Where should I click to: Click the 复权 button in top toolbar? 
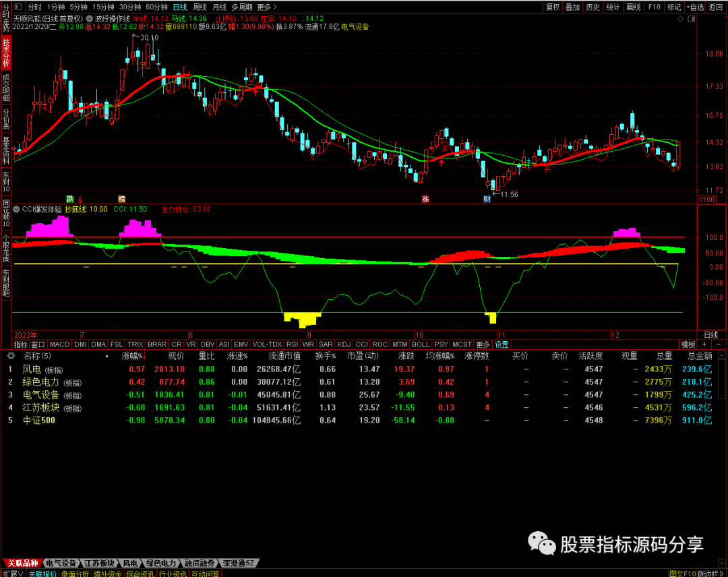553,7
